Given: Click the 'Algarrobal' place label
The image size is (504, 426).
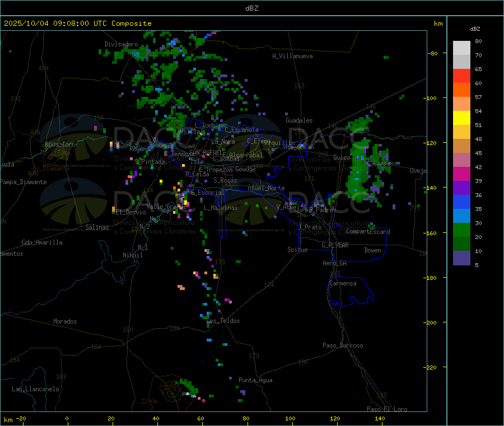Looking at the screenshot, I should (246, 155).
